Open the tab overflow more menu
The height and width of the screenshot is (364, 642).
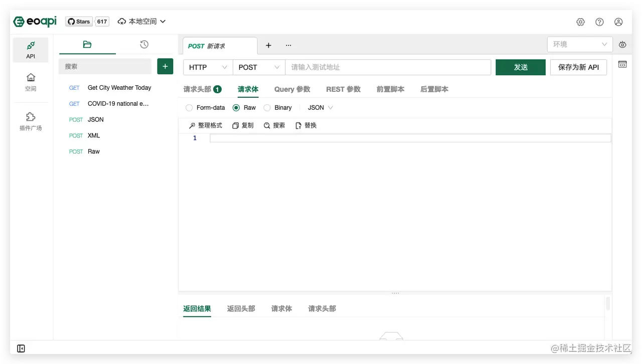tap(288, 45)
